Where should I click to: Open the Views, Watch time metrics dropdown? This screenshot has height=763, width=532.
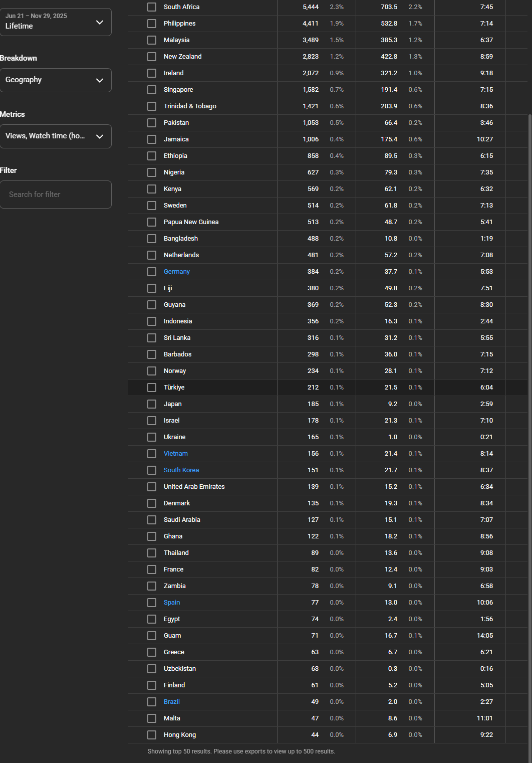point(55,136)
